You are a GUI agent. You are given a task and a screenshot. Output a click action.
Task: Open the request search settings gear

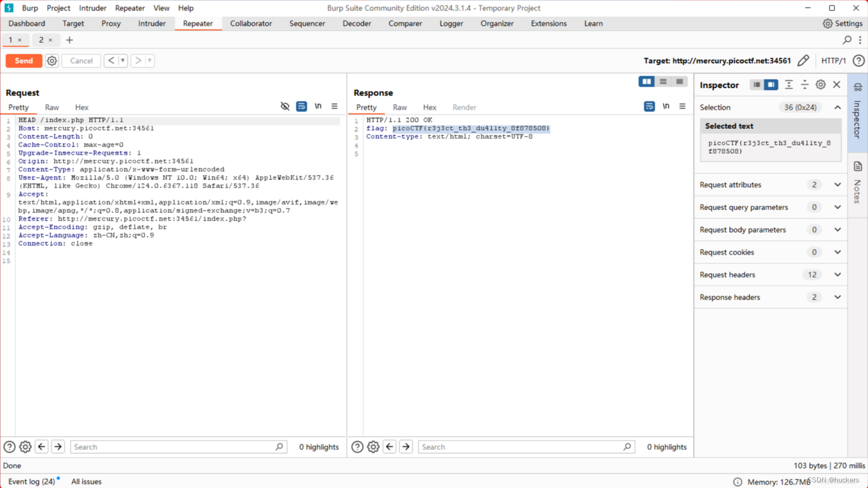pos(25,447)
